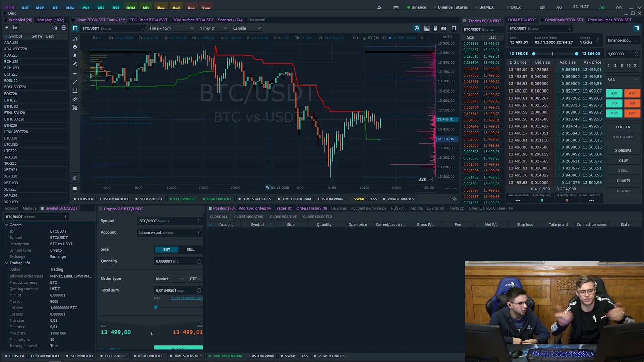The width and height of the screenshot is (644, 362).
Task: Expand the spread panel arrow in DOM
Action: coord(597,40)
